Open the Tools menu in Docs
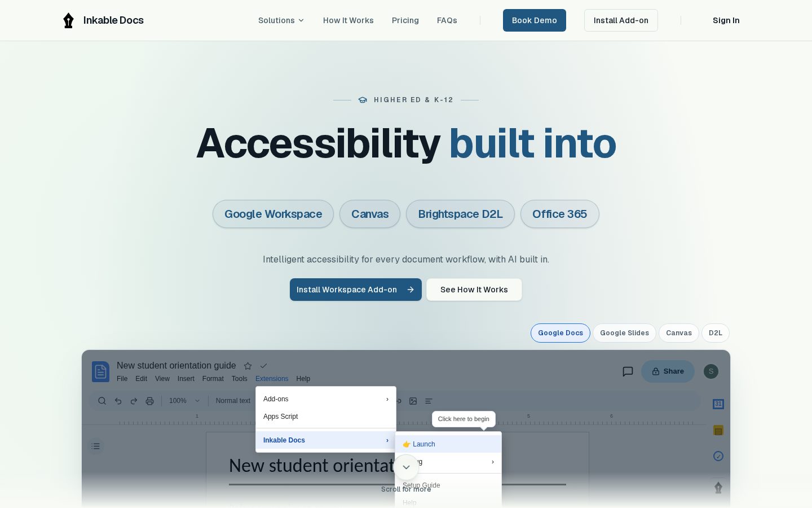Screen dimensions: 812x508 click(239, 379)
